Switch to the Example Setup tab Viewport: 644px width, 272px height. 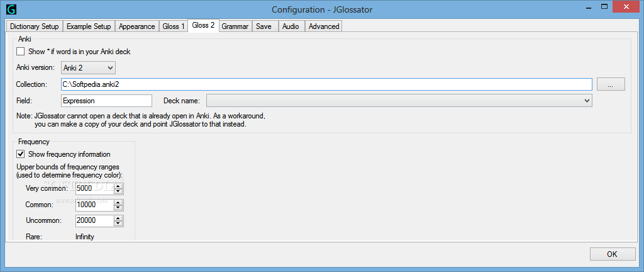89,26
